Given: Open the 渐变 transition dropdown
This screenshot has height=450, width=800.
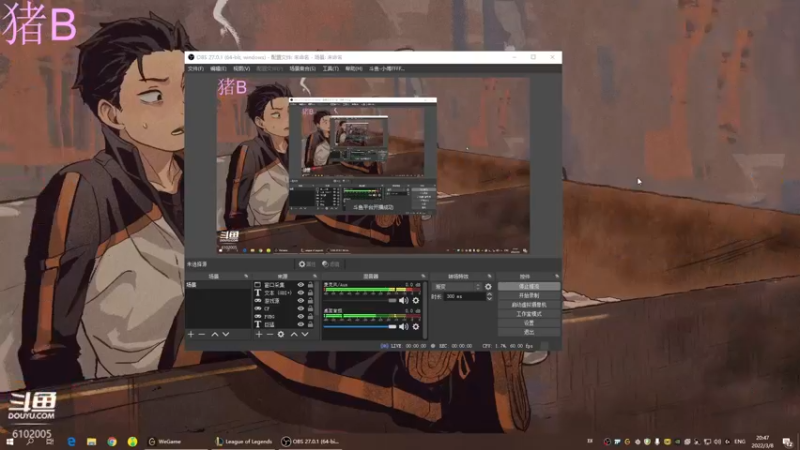Looking at the screenshot, I should click(457, 287).
